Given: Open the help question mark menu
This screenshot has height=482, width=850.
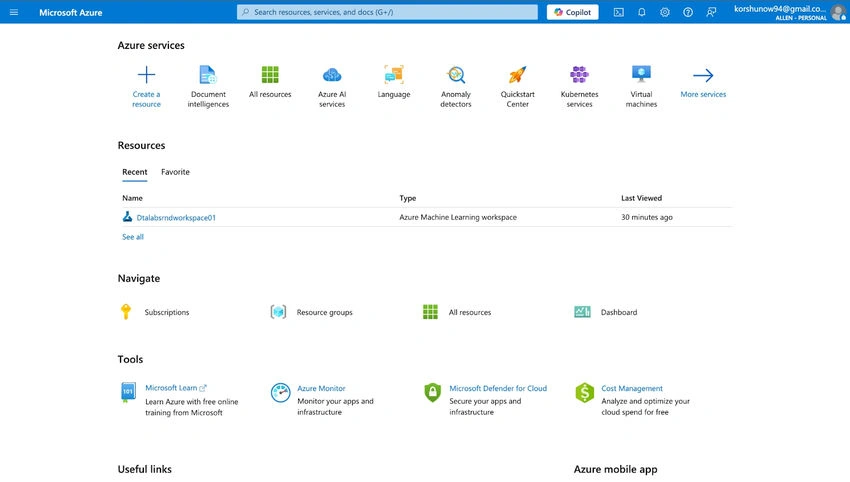Looking at the screenshot, I should pos(688,12).
